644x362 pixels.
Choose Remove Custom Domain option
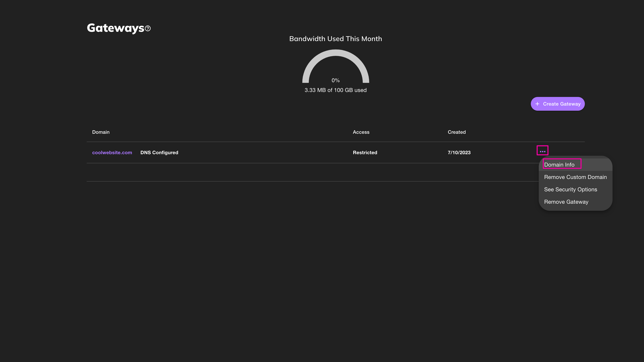[575, 177]
